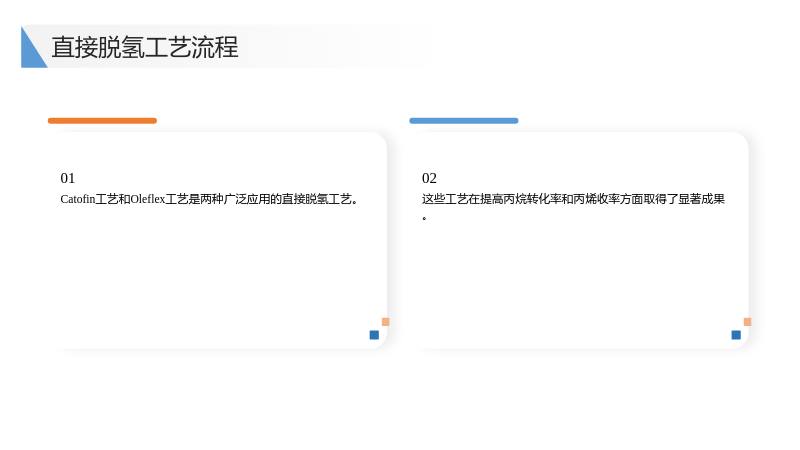The image size is (800, 450).
Task: Click the trailing period below card 02 text
Action: tap(424, 218)
